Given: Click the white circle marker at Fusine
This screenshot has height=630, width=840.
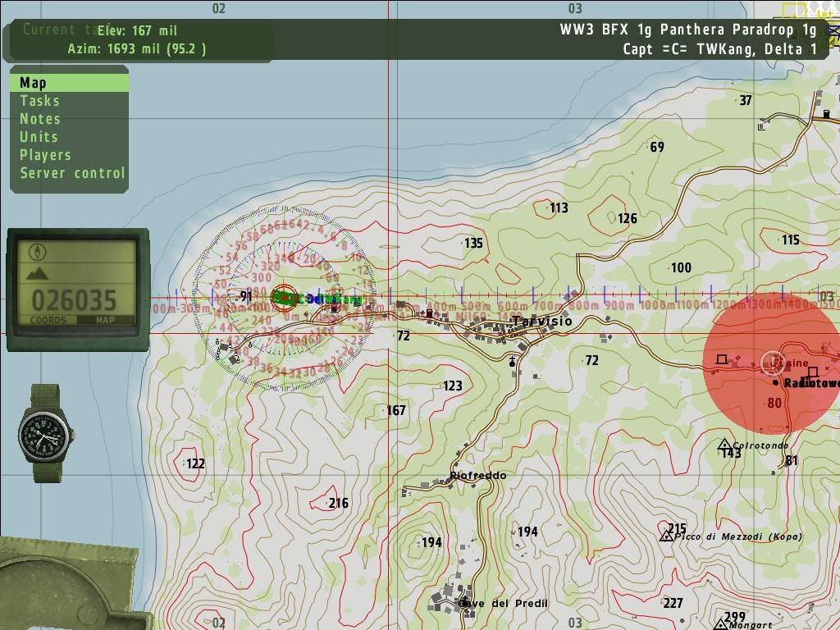Looking at the screenshot, I should pyautogui.click(x=772, y=362).
